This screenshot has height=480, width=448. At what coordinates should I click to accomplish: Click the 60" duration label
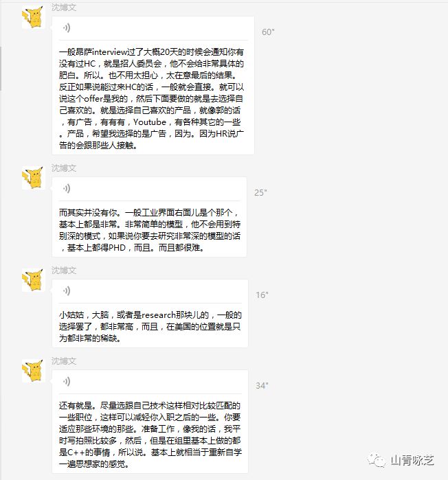268,32
